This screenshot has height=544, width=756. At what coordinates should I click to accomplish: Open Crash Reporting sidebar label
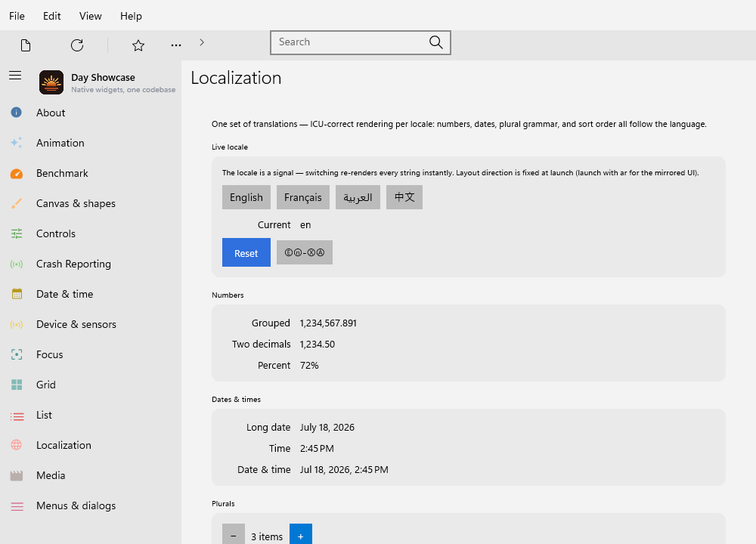point(74,264)
